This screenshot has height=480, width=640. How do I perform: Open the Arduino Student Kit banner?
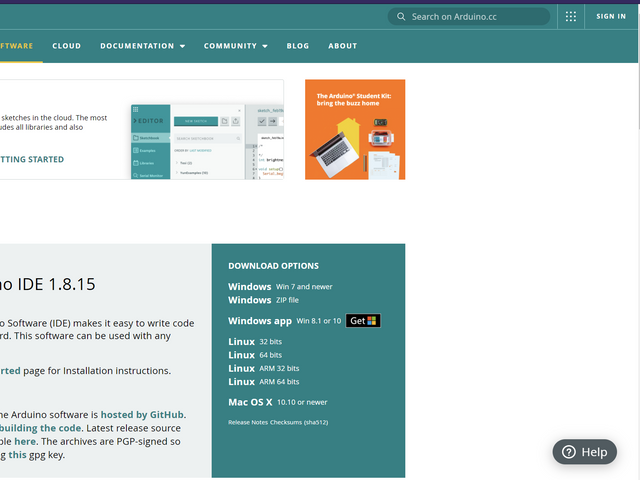[355, 129]
